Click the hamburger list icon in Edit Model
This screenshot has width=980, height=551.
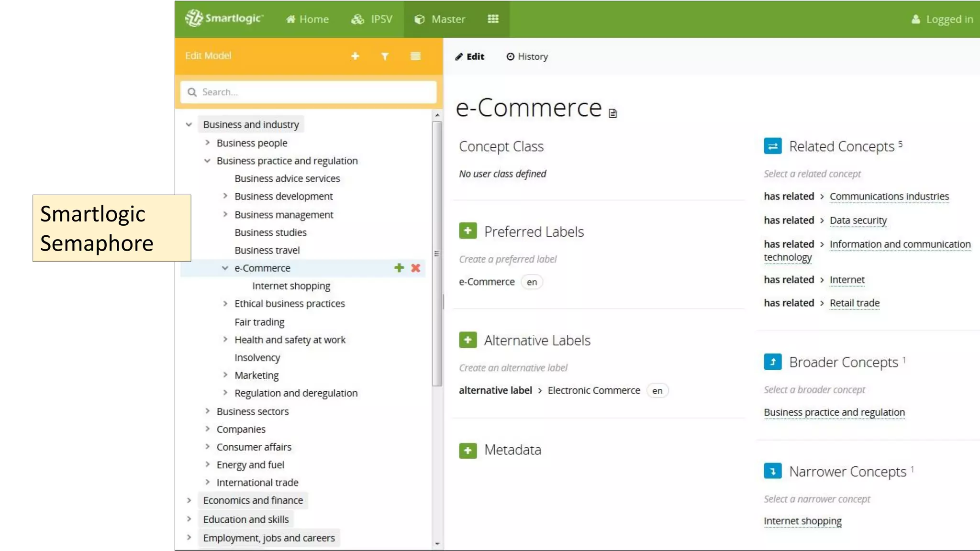[x=415, y=56]
